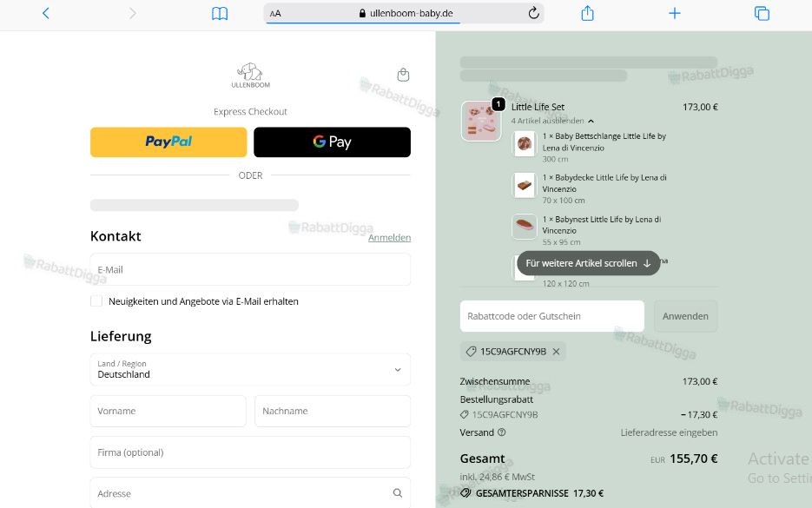
Task: Click the address search magnifier icon
Action: 397,493
